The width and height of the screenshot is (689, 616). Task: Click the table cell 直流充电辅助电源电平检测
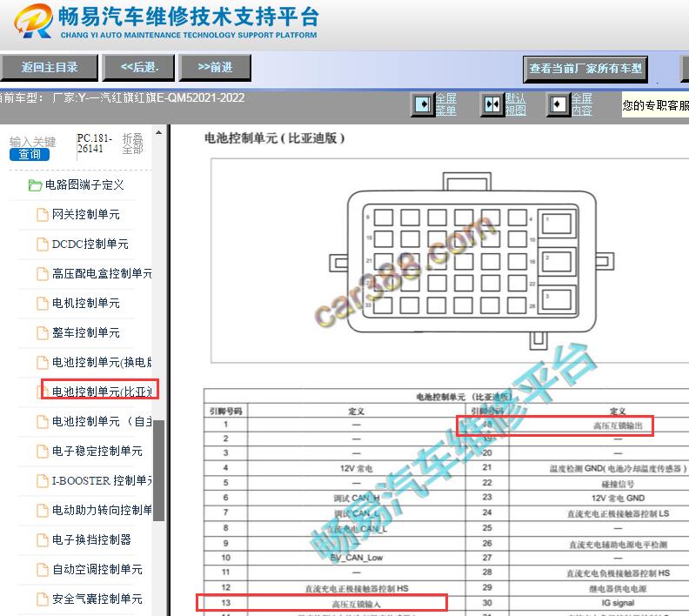[618, 545]
